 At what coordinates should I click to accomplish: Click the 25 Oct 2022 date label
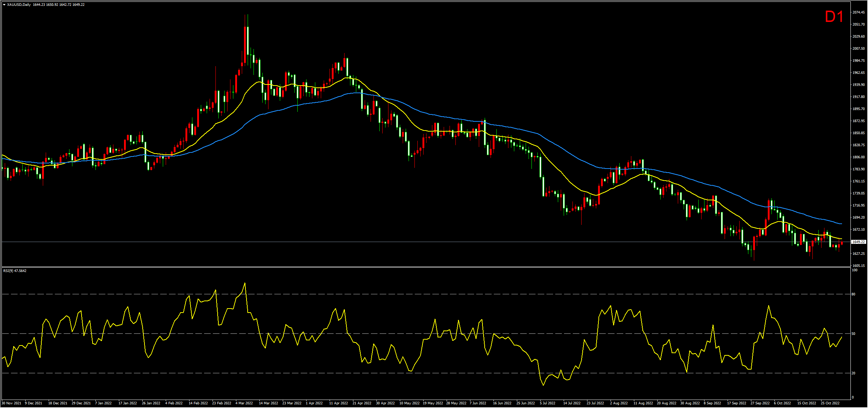[830, 403]
